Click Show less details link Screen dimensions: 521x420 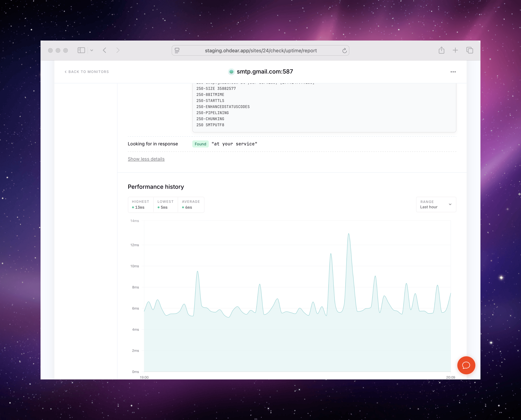coord(146,159)
